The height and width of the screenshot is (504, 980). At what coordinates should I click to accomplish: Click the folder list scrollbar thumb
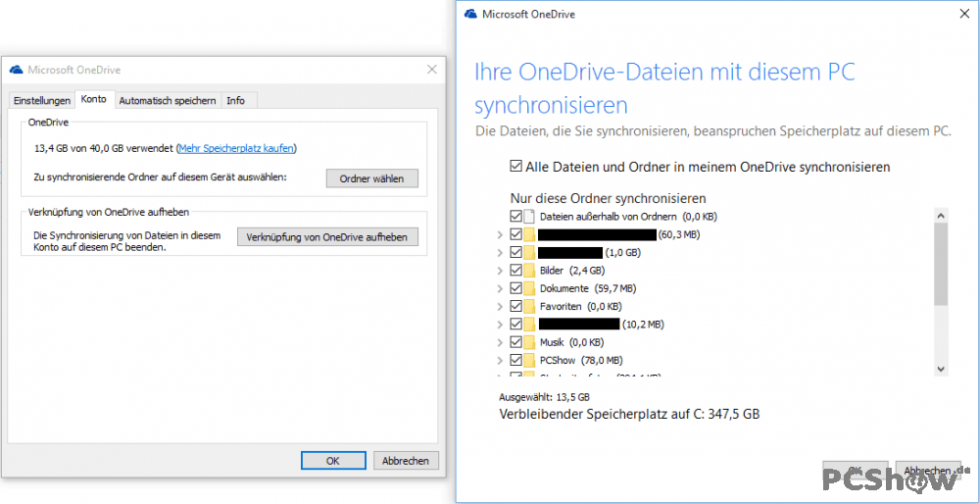941,264
